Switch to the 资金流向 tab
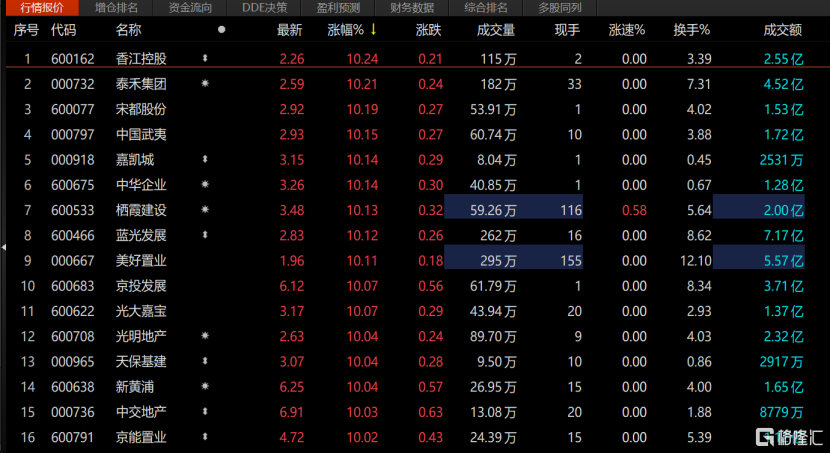The height and width of the screenshot is (454, 830). [x=190, y=8]
